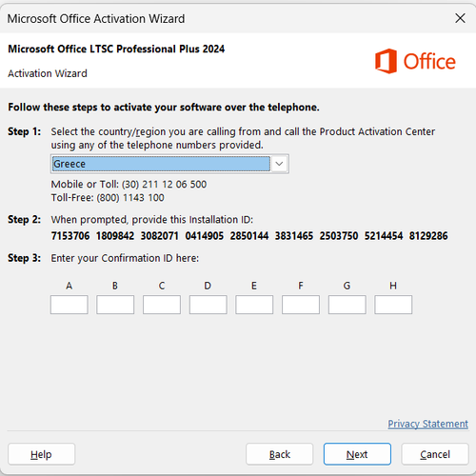Click the Step 1 label

point(25,131)
